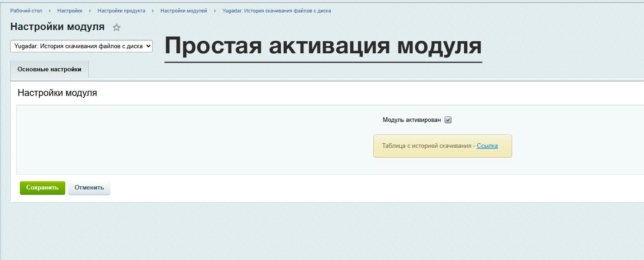Click the bold 'Настройки модуля' page title
644x260 pixels.
[x=57, y=27]
